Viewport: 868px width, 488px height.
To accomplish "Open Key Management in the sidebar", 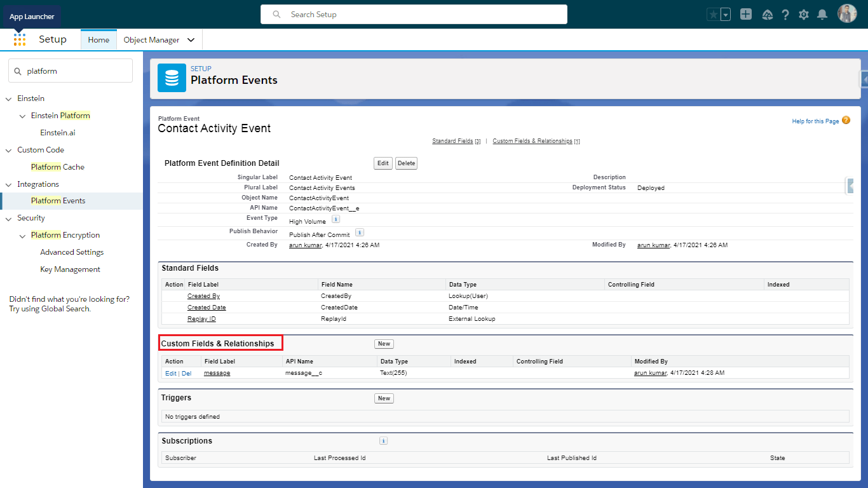I will coord(70,269).
